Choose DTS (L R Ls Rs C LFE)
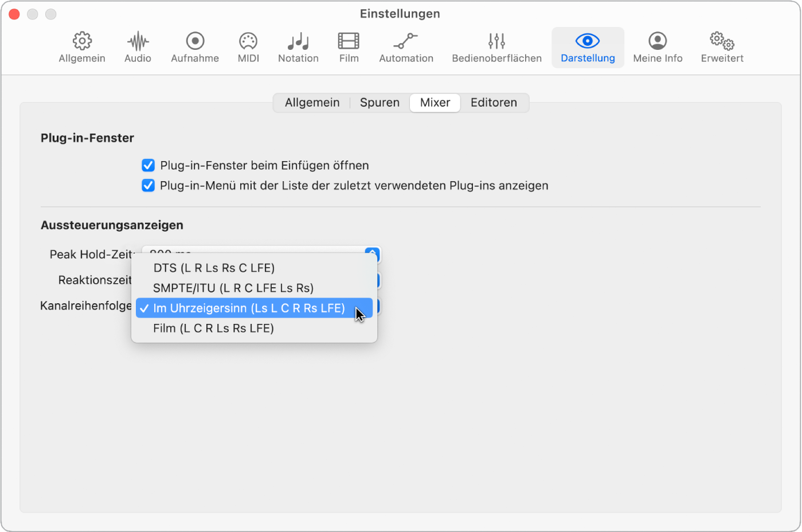802x532 pixels. 255,268
